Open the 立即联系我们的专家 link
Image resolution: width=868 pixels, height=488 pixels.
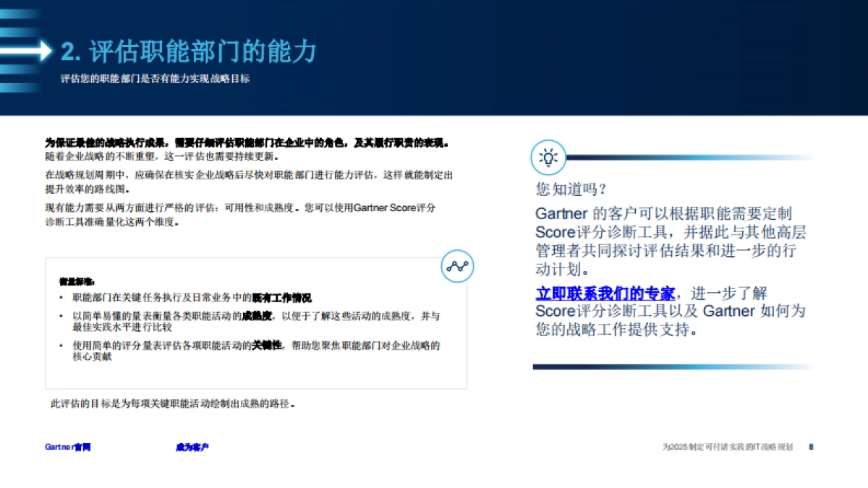605,294
